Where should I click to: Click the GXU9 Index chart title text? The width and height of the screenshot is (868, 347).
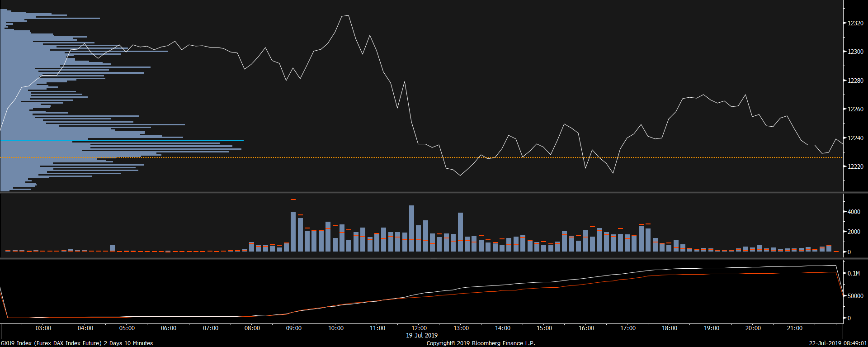(x=77, y=343)
